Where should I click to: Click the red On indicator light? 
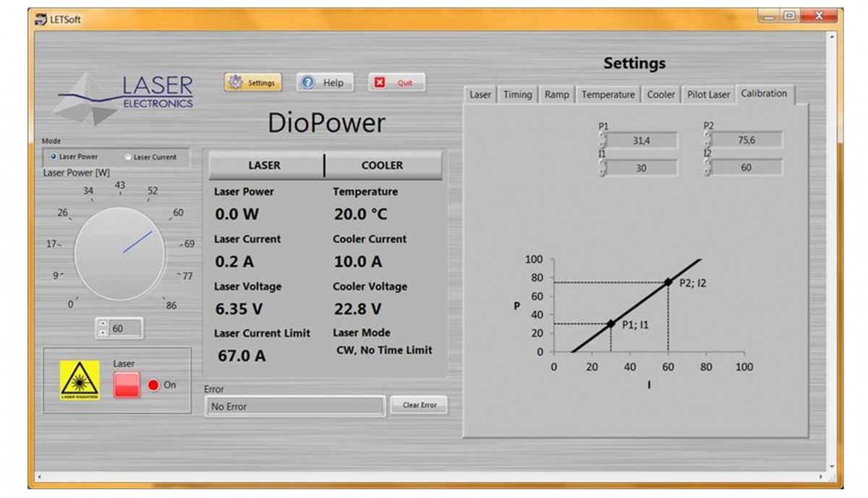[x=153, y=385]
